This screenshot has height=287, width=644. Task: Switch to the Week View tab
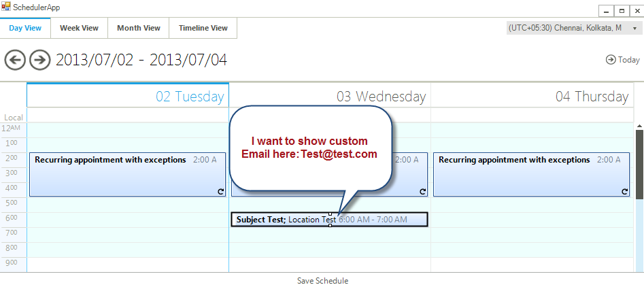coord(79,28)
